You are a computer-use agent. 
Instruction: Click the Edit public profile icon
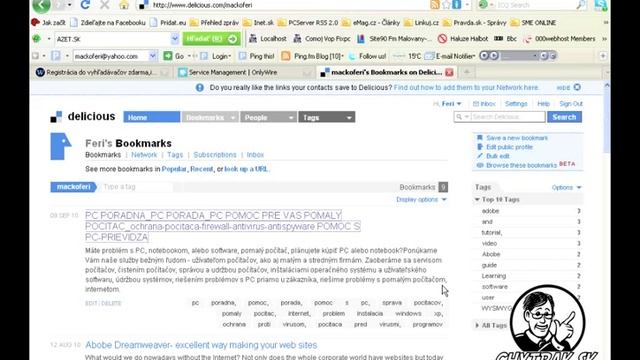[480, 147]
